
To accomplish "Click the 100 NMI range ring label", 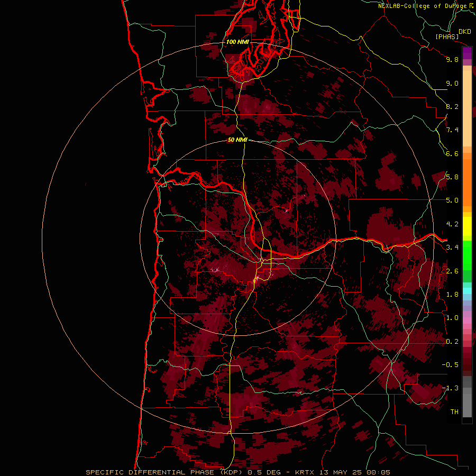I will coord(237,42).
